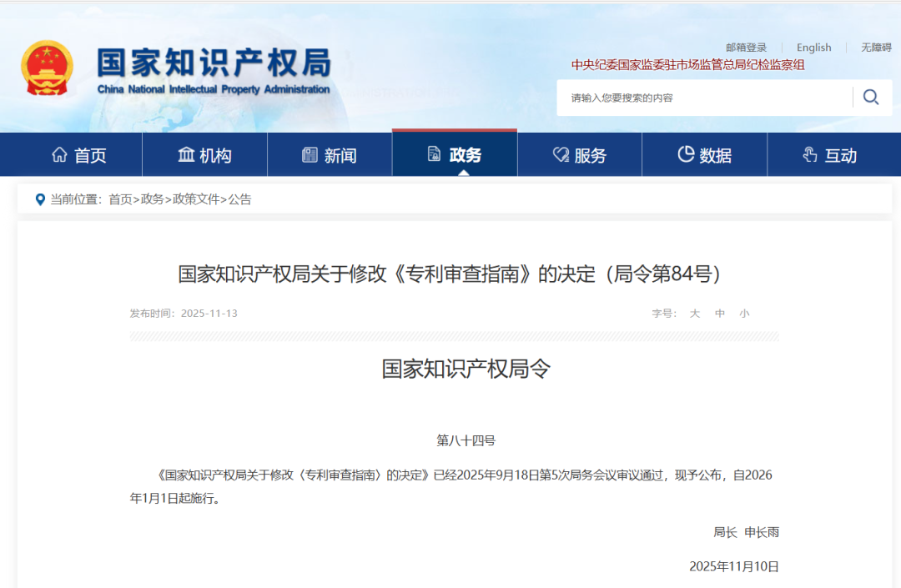Viewport: 901px width, 588px height.
Task: Open the 中央纪委国家监委 inspection group link
Action: [x=687, y=65]
